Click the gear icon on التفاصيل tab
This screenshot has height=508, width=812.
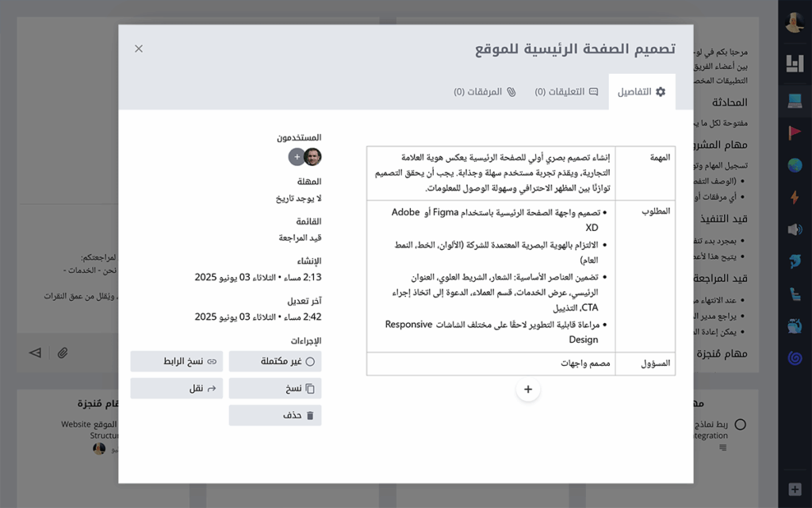click(661, 92)
